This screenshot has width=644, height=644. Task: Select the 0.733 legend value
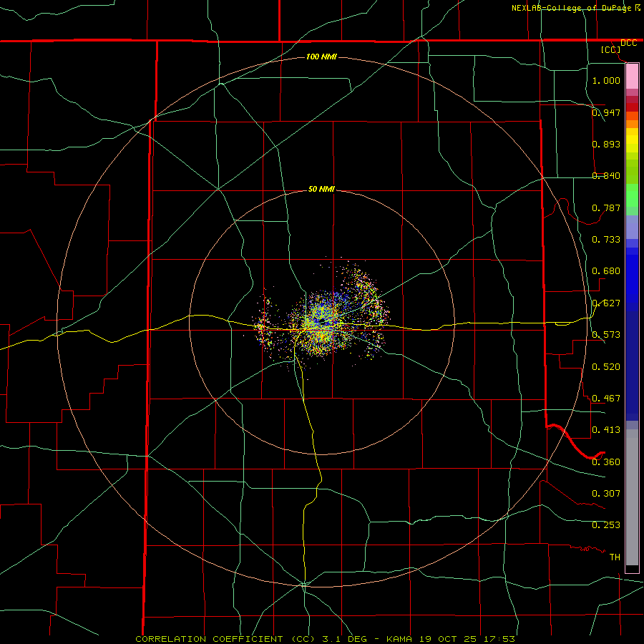(x=606, y=239)
